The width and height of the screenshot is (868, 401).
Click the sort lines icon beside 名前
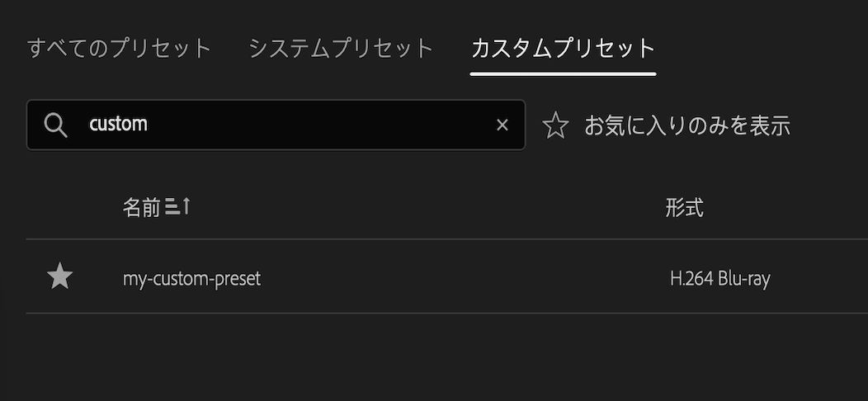(x=172, y=208)
